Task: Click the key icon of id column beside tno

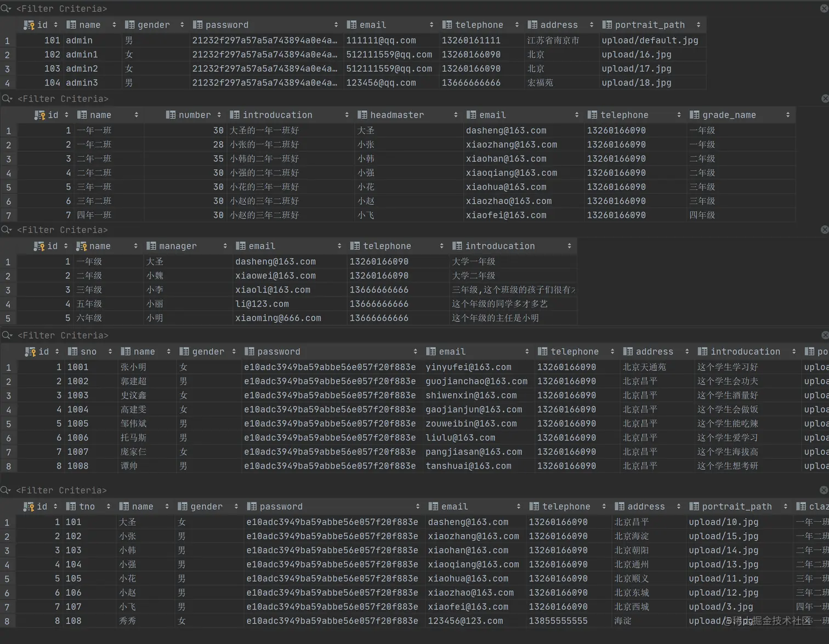Action: pyautogui.click(x=29, y=507)
